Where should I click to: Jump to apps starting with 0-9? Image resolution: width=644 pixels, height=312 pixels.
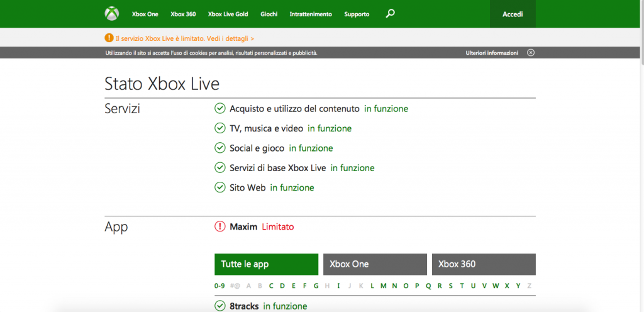219,286
